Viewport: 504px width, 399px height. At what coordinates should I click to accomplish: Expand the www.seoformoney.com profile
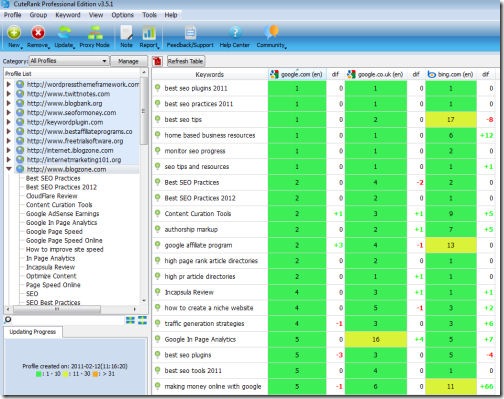9,113
